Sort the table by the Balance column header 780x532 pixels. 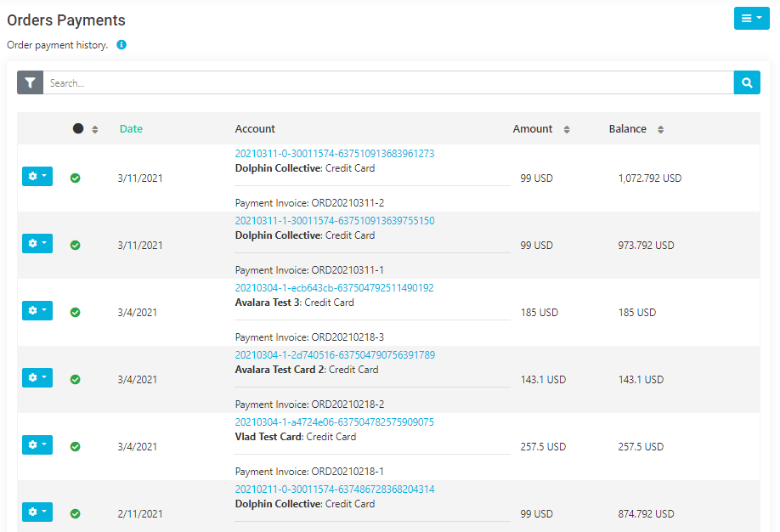tap(626, 128)
